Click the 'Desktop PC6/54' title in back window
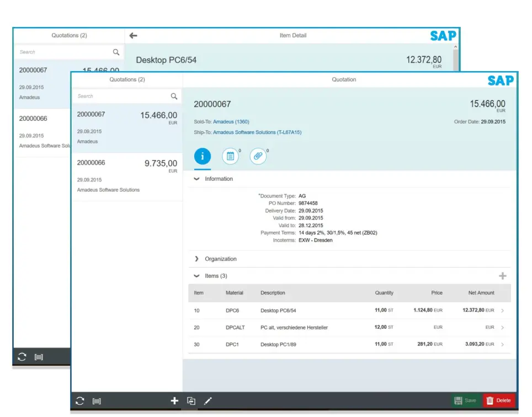Viewport: 532px width, 417px height. (x=166, y=60)
